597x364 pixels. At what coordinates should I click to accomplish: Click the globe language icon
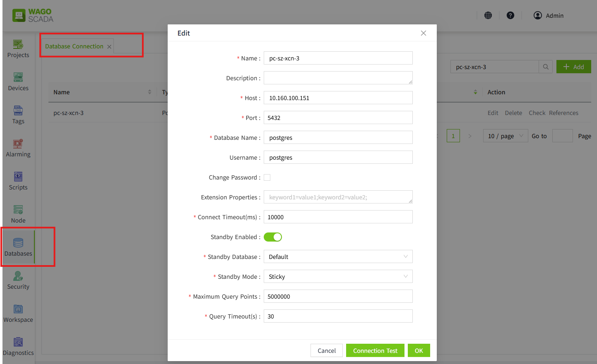point(488,15)
